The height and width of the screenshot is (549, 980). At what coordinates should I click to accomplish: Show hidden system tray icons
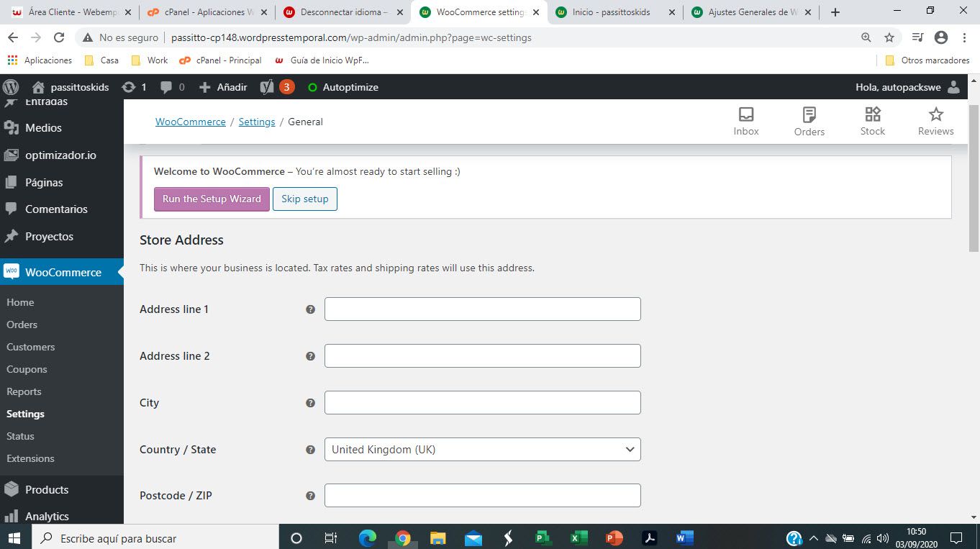(814, 537)
